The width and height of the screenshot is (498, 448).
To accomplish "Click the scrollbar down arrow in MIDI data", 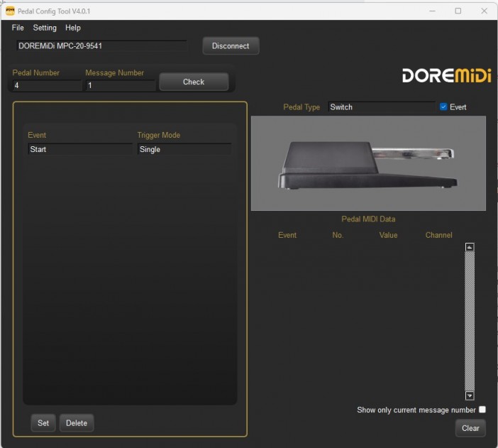I will 470,395.
